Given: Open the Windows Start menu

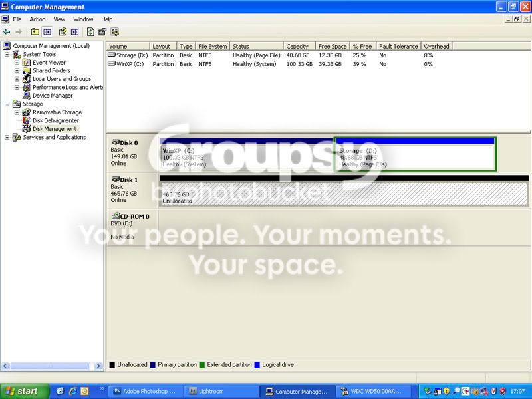Looking at the screenshot, I should point(25,392).
